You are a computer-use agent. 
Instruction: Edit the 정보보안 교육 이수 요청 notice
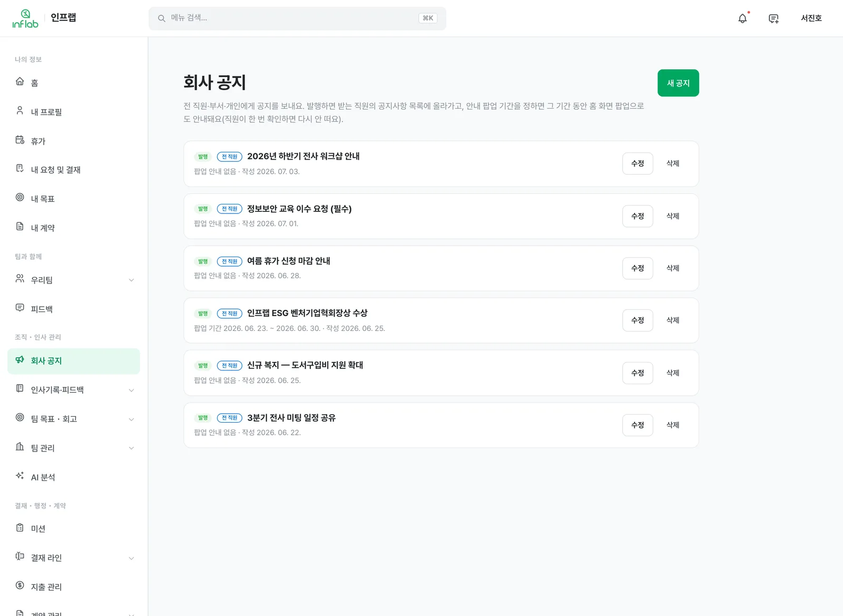[x=638, y=216]
